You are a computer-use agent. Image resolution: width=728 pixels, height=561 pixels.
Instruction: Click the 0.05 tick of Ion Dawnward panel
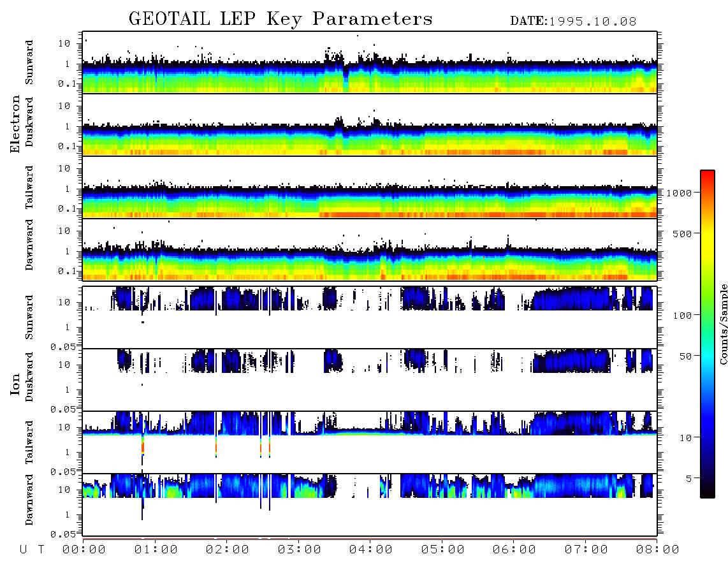(x=62, y=534)
